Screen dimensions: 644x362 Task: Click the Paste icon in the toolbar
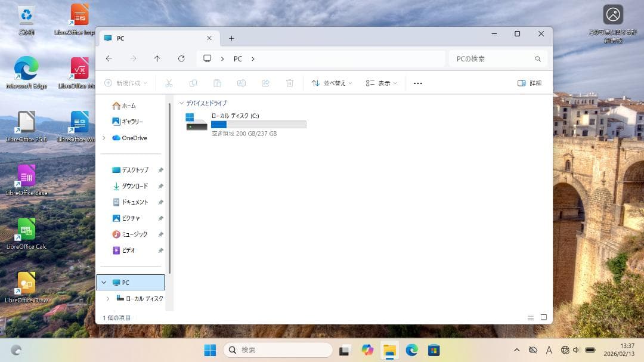pos(217,83)
